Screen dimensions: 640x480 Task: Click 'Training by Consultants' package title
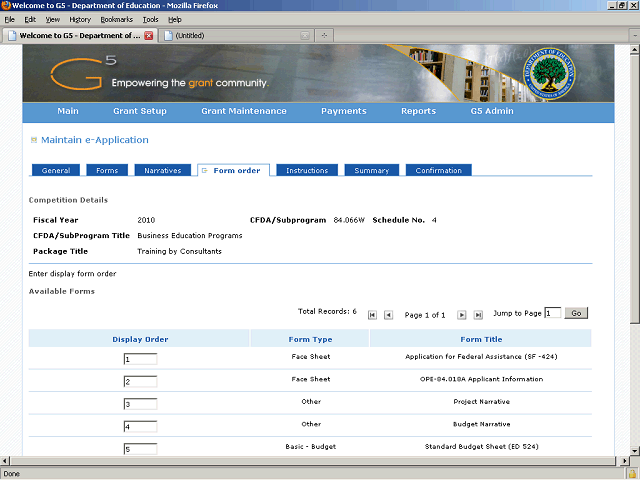(x=179, y=251)
